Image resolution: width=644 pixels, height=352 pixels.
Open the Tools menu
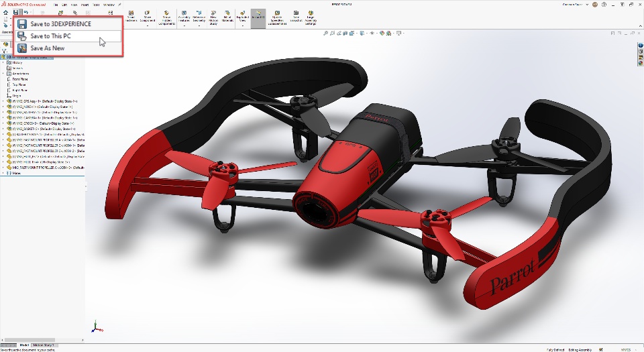96,5
